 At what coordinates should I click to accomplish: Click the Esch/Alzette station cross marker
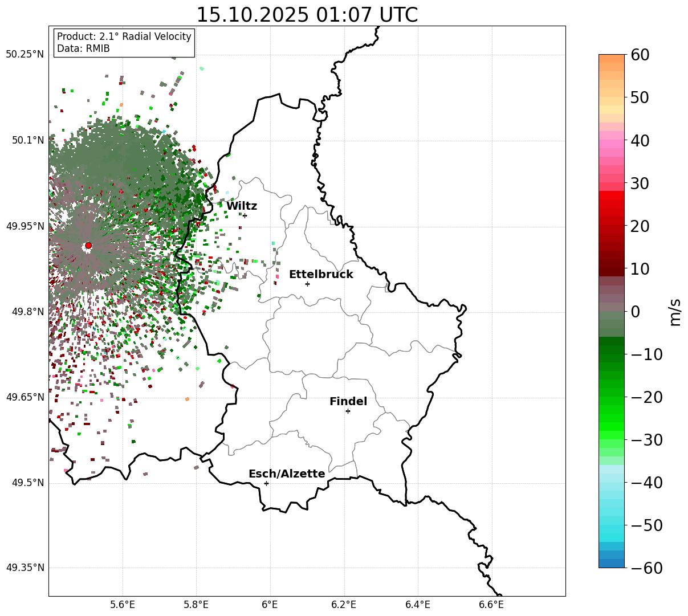(266, 483)
